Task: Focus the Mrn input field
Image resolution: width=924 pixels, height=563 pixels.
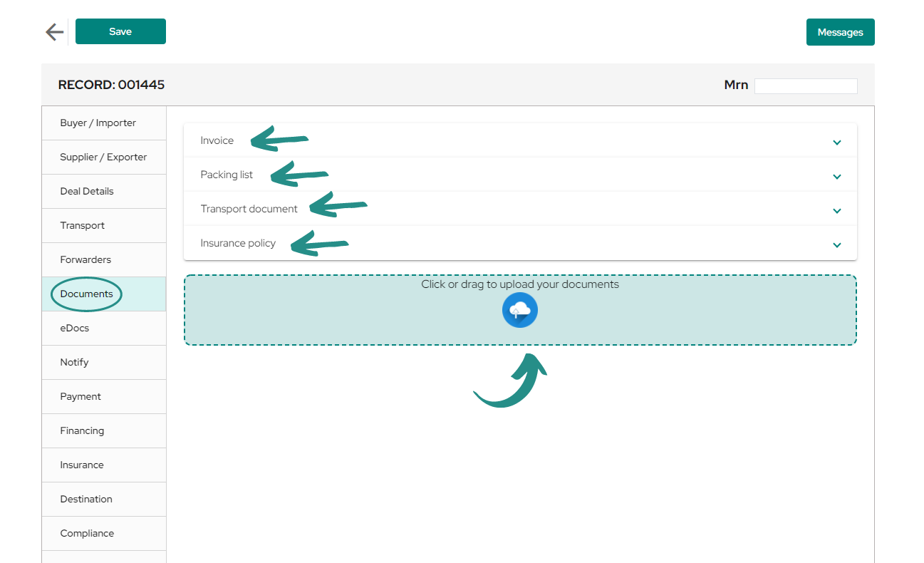Action: tap(806, 86)
